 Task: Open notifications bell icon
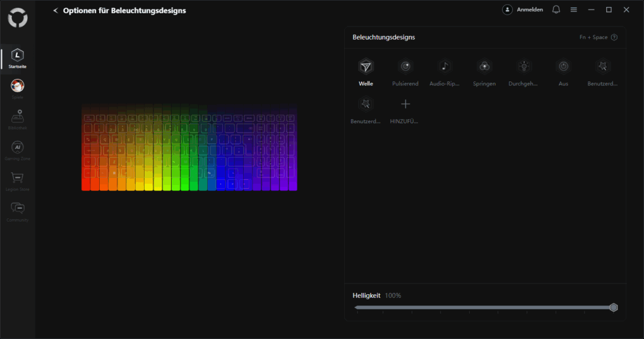[x=556, y=9]
